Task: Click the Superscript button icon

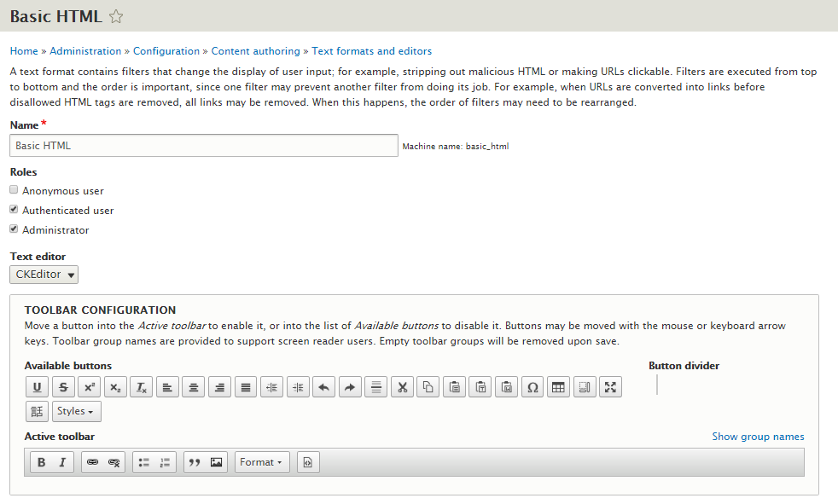Action: [x=90, y=387]
